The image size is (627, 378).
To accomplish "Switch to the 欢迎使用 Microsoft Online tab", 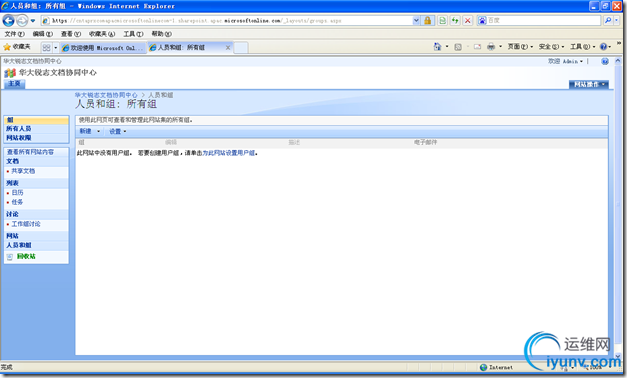I will [103, 48].
